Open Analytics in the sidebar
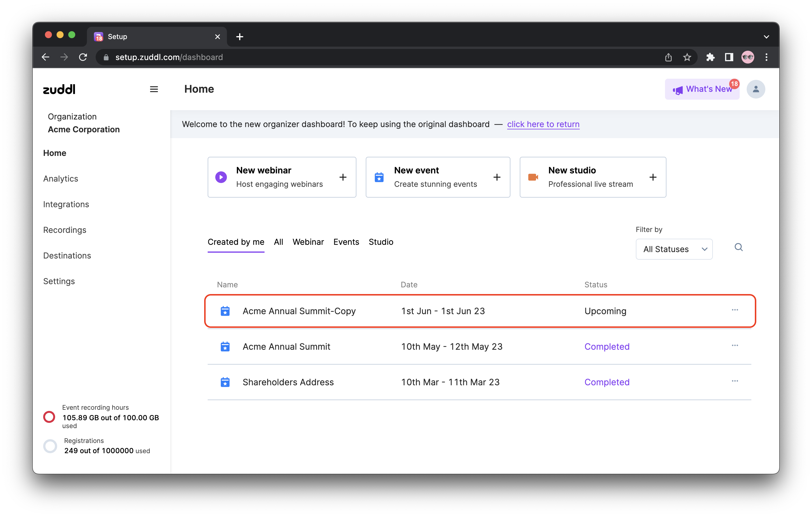This screenshot has height=517, width=812. pyautogui.click(x=61, y=179)
